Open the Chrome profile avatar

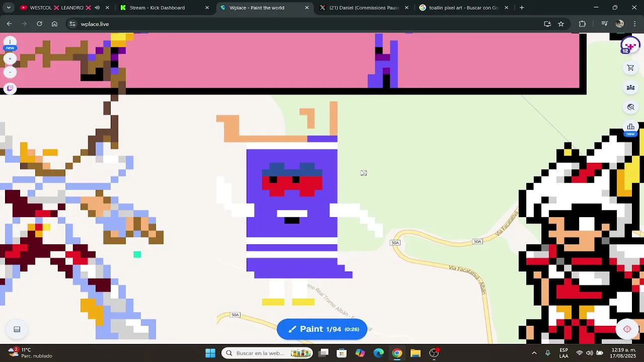(620, 24)
